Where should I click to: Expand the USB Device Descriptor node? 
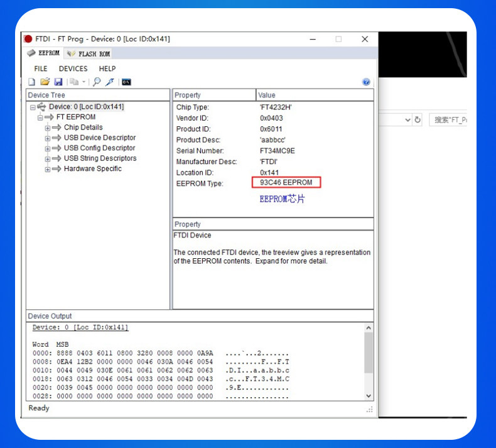pos(48,138)
